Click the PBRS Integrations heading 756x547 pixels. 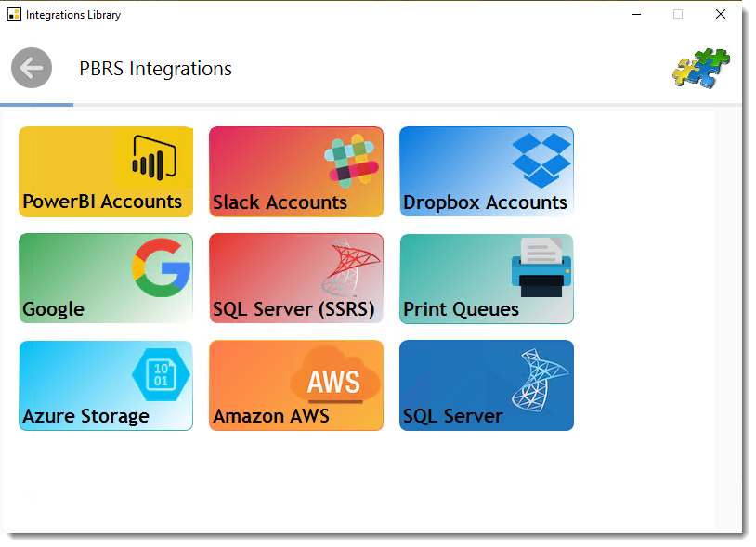coord(155,69)
